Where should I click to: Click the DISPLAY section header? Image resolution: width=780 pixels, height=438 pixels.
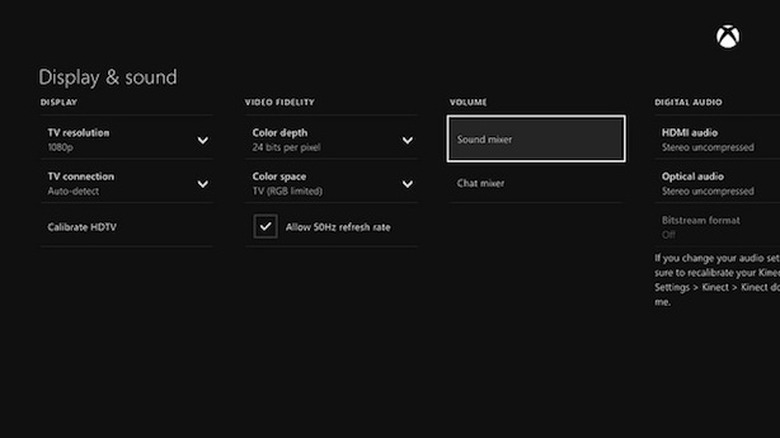tap(59, 102)
